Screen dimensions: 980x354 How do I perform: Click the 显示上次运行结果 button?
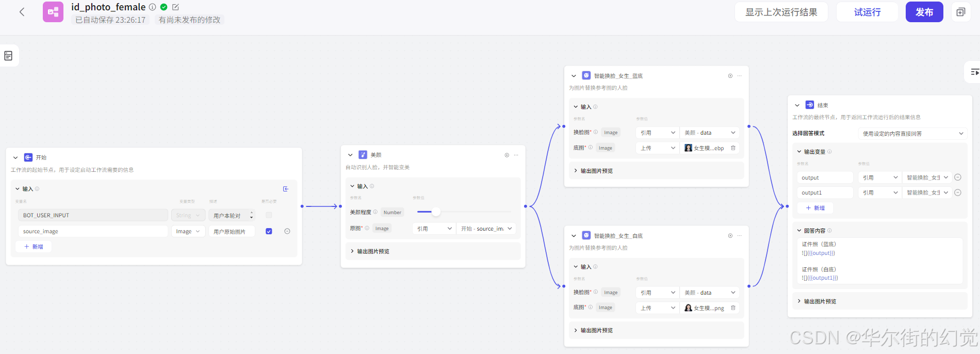click(781, 12)
